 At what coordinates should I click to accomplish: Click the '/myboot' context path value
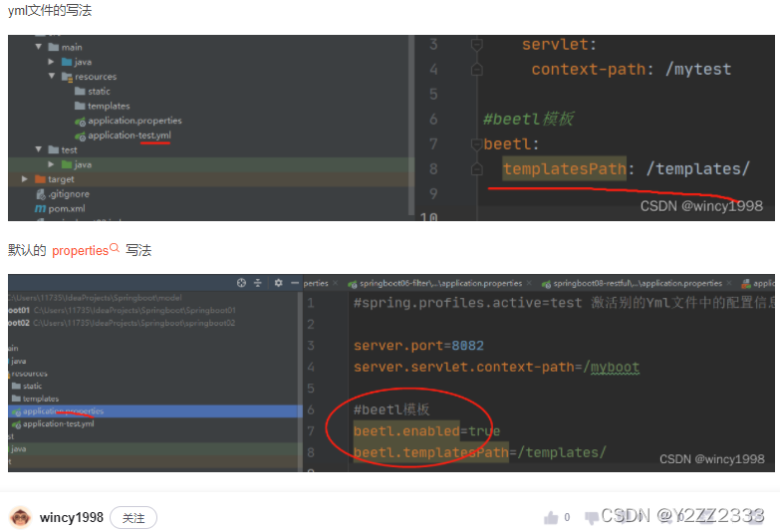tap(611, 368)
